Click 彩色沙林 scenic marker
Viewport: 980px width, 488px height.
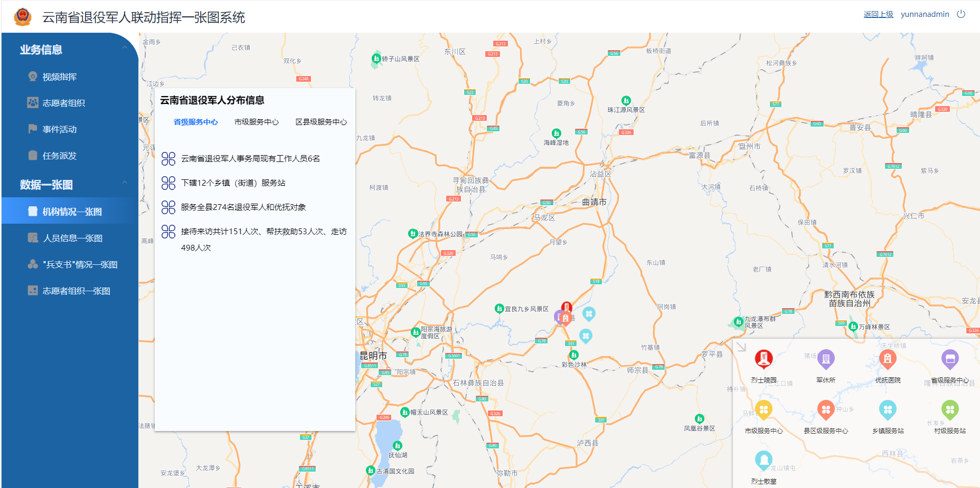(574, 355)
